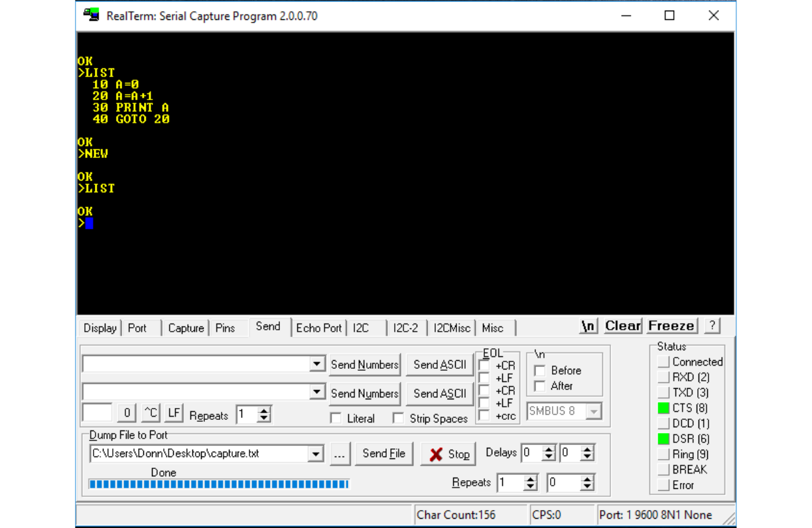
Task: Click the LF send button
Action: (174, 413)
